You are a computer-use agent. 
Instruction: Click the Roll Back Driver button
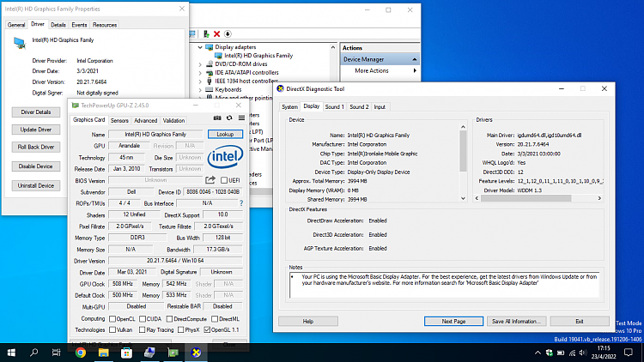(x=36, y=147)
